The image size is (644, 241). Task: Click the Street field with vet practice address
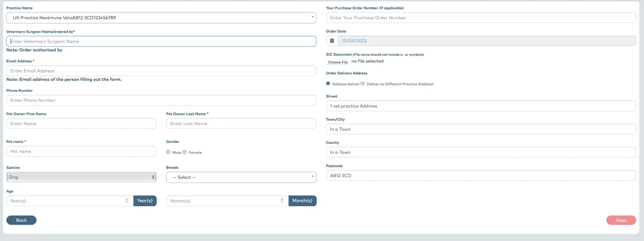481,106
